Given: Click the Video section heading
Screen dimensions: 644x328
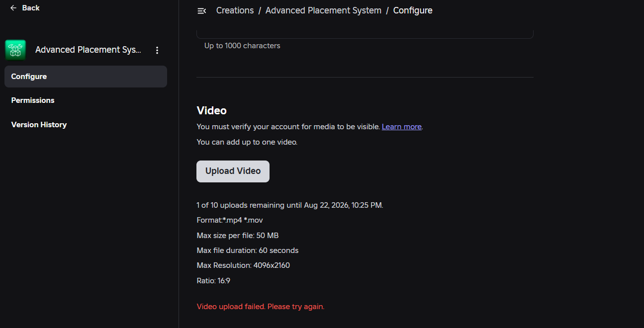Looking at the screenshot, I should coord(212,110).
